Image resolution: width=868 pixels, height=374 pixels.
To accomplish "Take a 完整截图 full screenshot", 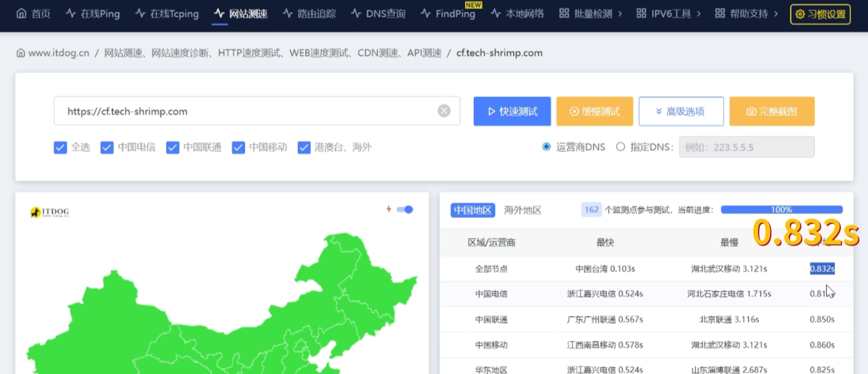I will pyautogui.click(x=772, y=111).
